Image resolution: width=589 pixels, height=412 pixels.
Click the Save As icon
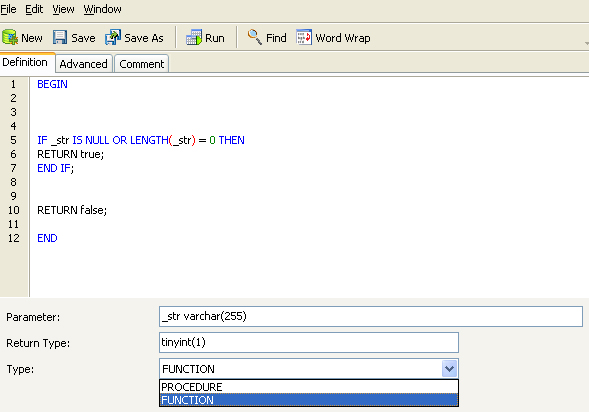pos(113,38)
